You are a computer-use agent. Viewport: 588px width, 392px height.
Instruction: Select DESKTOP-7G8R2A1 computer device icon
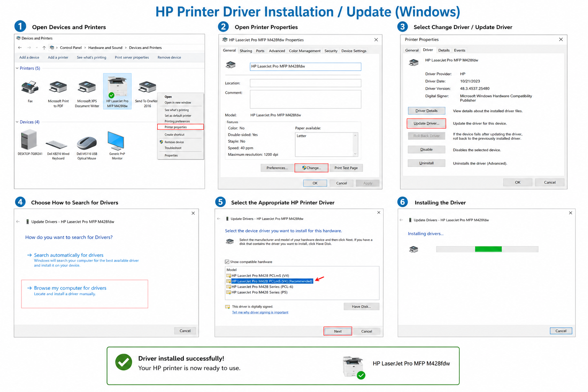[29, 140]
